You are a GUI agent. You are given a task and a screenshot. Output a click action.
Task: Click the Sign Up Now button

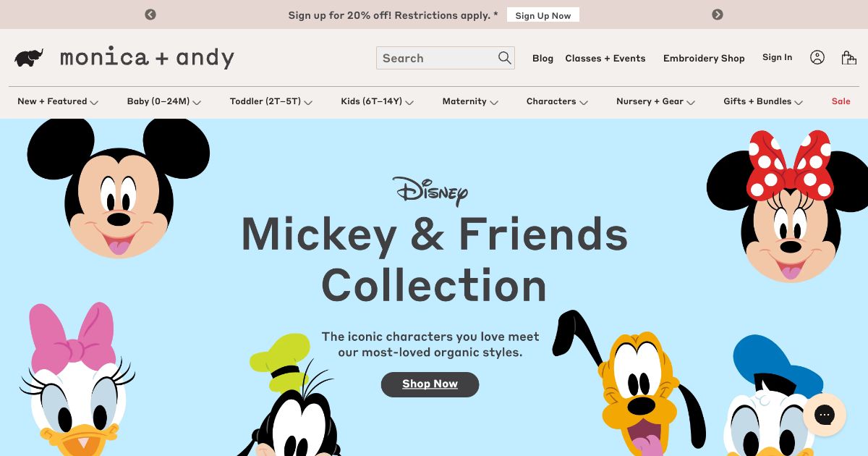tap(543, 15)
